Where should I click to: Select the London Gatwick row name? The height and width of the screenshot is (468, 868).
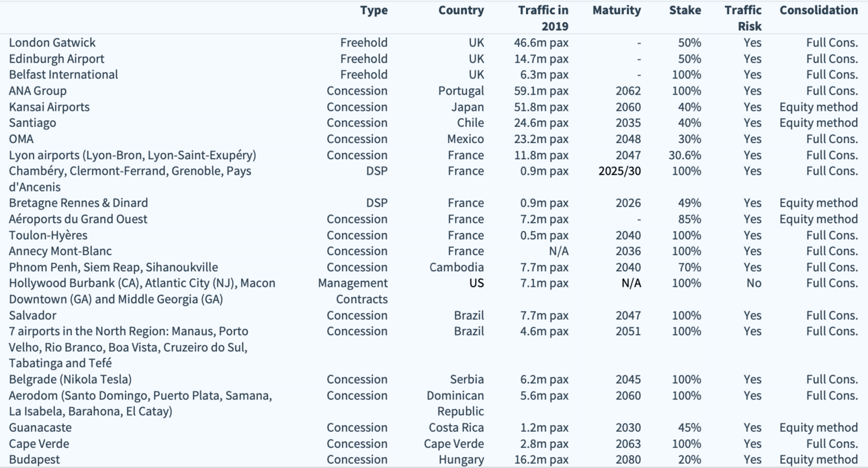coord(52,42)
